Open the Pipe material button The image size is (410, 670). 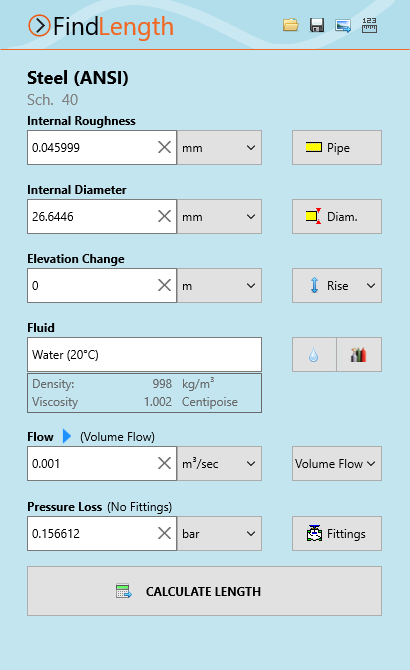337,147
